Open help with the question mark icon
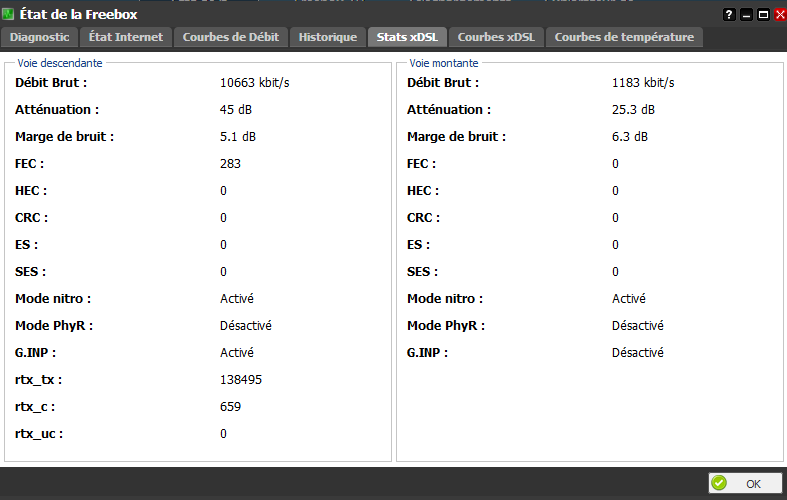The width and height of the screenshot is (787, 500). tap(729, 15)
